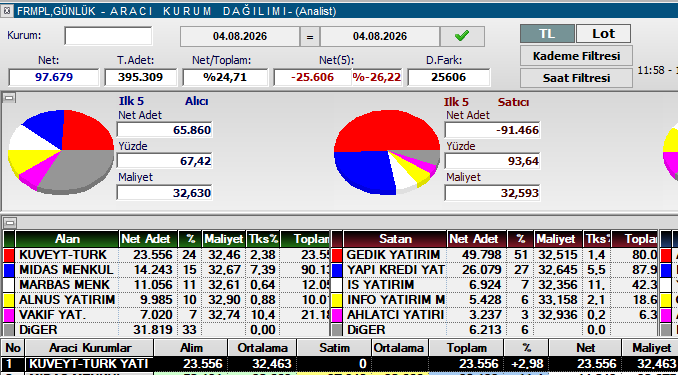Select the end date 04.08.2026 field
The height and width of the screenshot is (375, 678).
(x=380, y=36)
